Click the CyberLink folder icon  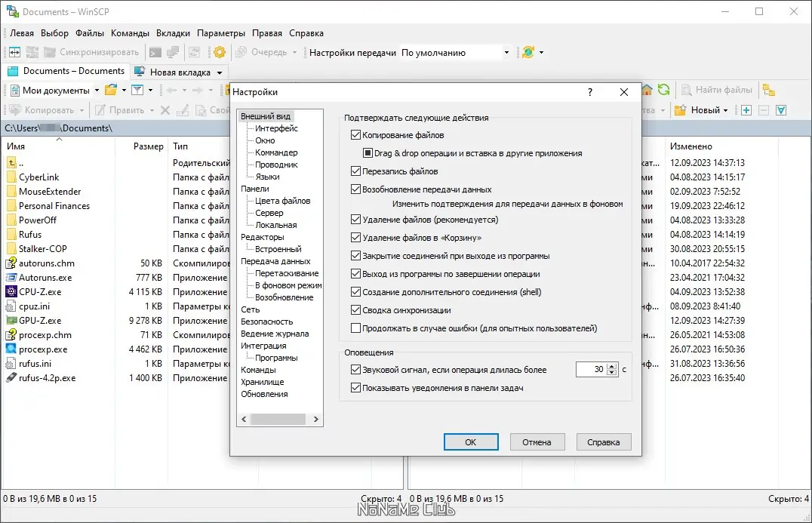point(11,177)
